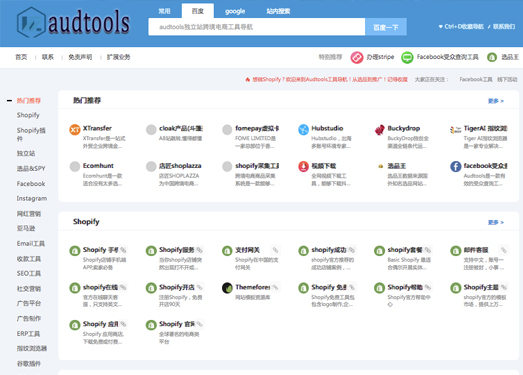
Task: Select Shopify插件 in the sidebar
Action: [31, 134]
